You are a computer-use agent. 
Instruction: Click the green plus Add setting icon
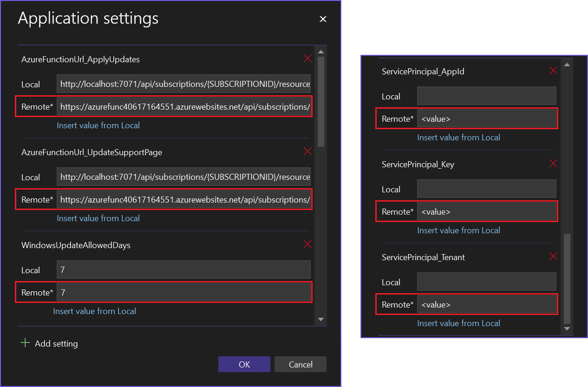click(25, 343)
